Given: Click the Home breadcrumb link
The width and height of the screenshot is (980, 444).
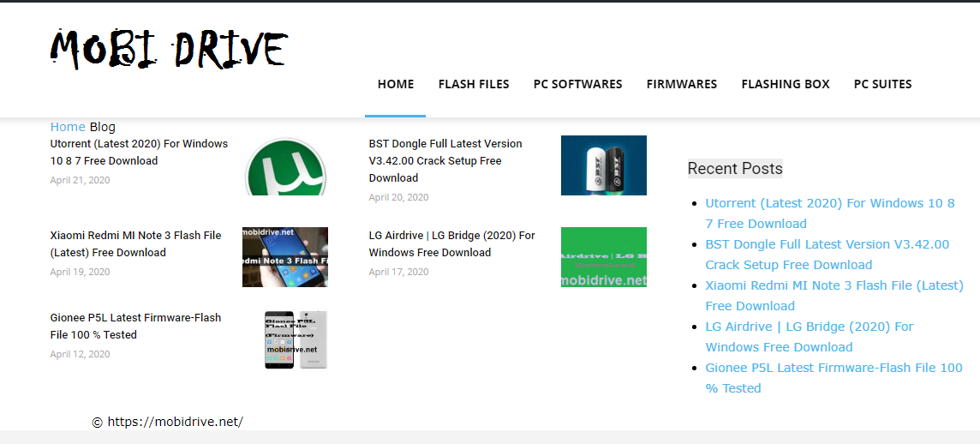Looking at the screenshot, I should (68, 127).
